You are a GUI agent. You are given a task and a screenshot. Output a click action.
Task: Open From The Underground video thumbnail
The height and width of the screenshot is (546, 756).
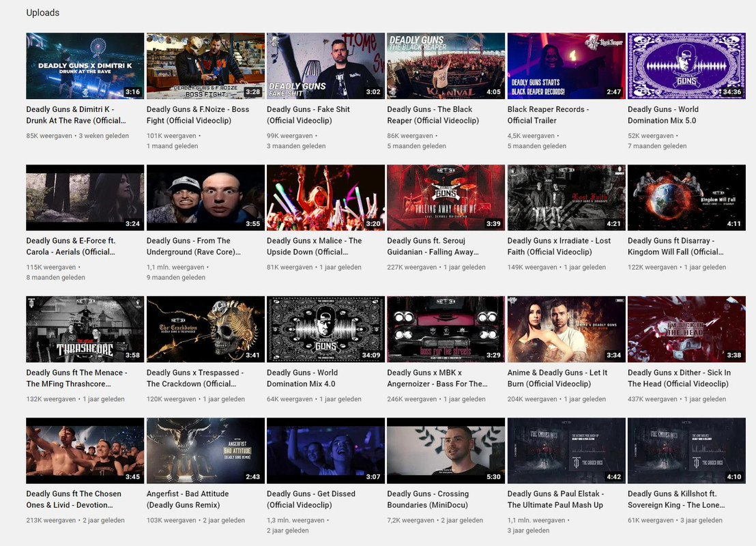point(205,198)
